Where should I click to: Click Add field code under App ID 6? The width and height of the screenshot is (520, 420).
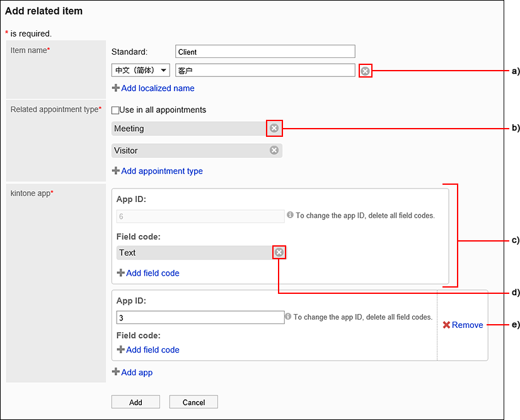click(x=153, y=273)
